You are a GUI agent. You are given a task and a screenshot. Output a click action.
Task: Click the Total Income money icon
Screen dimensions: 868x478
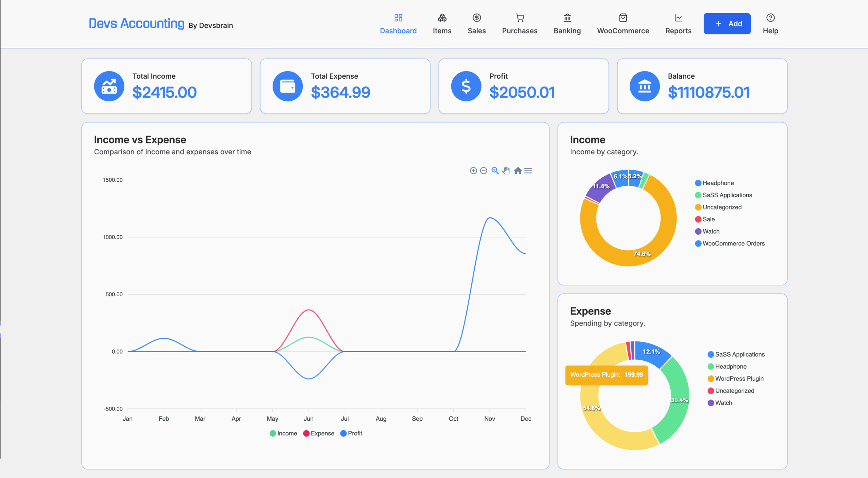(x=109, y=86)
